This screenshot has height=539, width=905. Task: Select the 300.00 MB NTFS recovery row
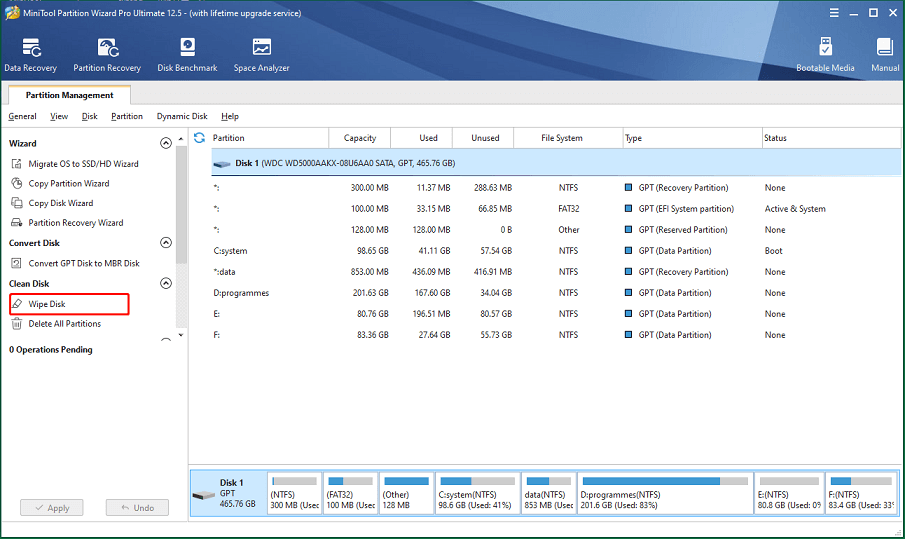556,188
